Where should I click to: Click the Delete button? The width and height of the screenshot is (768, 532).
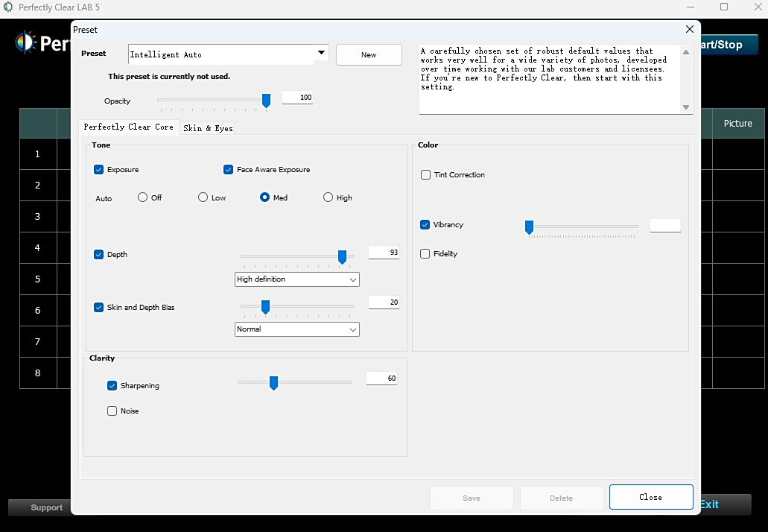pyautogui.click(x=562, y=498)
